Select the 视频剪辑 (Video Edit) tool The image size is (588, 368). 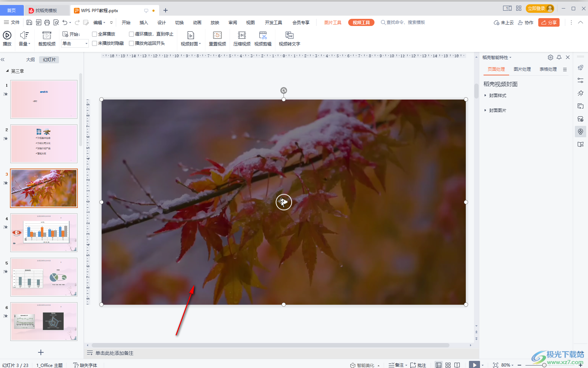point(263,38)
